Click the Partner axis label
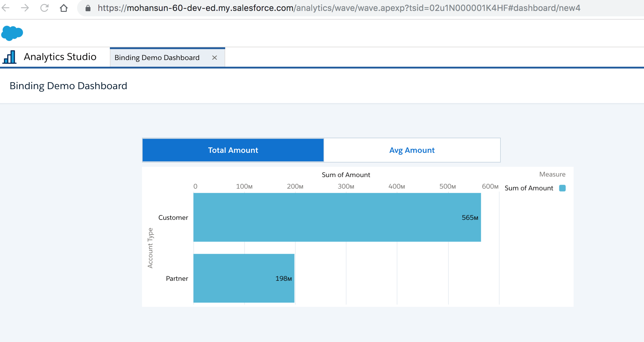 coord(177,278)
